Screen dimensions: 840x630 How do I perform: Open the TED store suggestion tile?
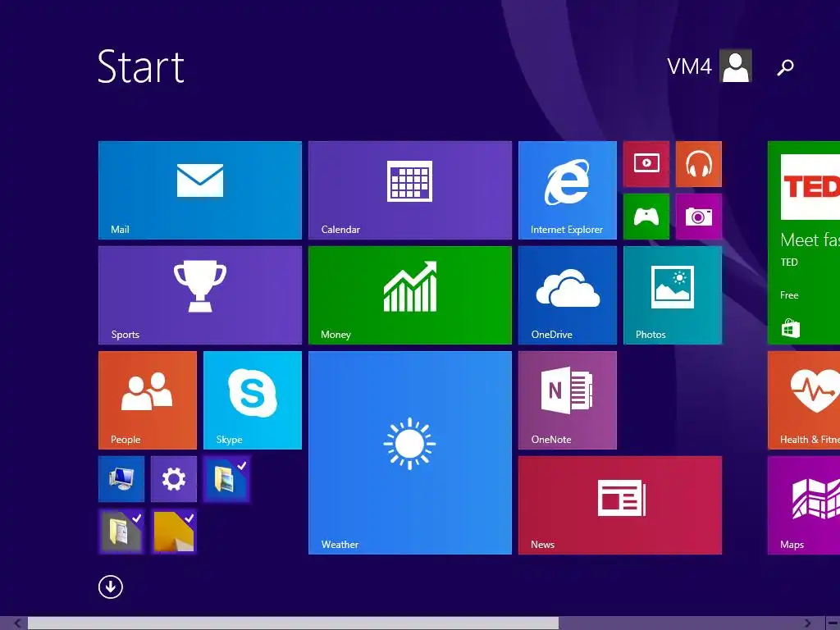[x=804, y=243]
